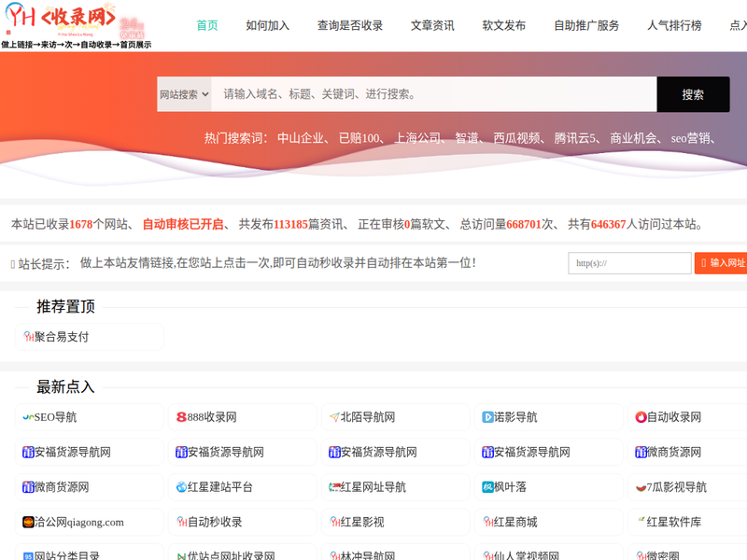Image resolution: width=747 pixels, height=560 pixels.
Task: Focus the keyword search input field
Action: click(x=433, y=94)
